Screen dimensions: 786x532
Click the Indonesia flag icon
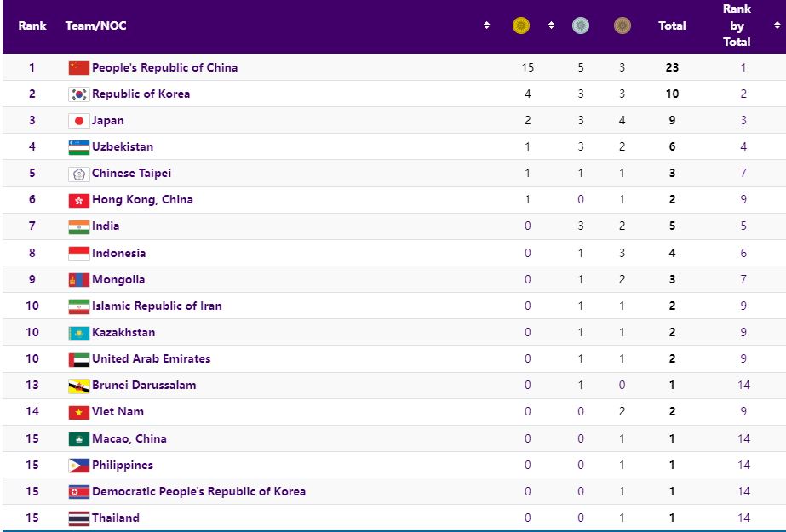pyautogui.click(x=78, y=254)
